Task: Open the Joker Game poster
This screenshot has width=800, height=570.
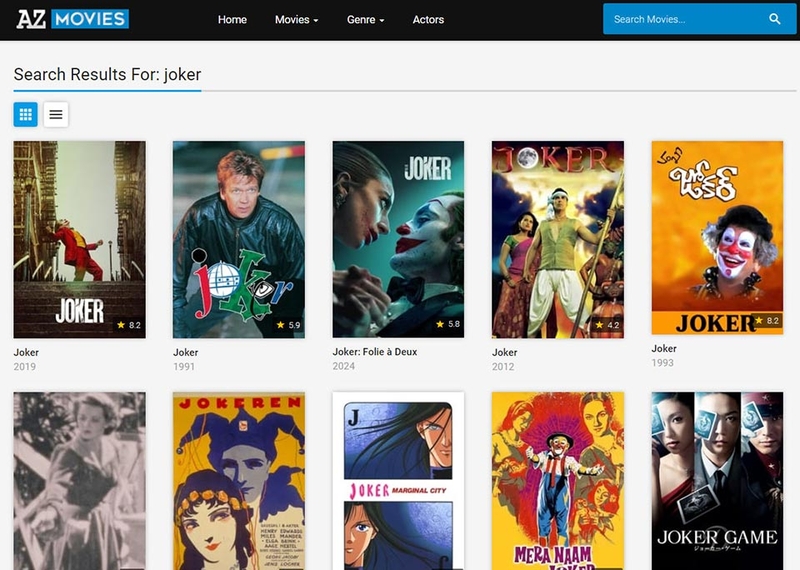Action: point(717,481)
